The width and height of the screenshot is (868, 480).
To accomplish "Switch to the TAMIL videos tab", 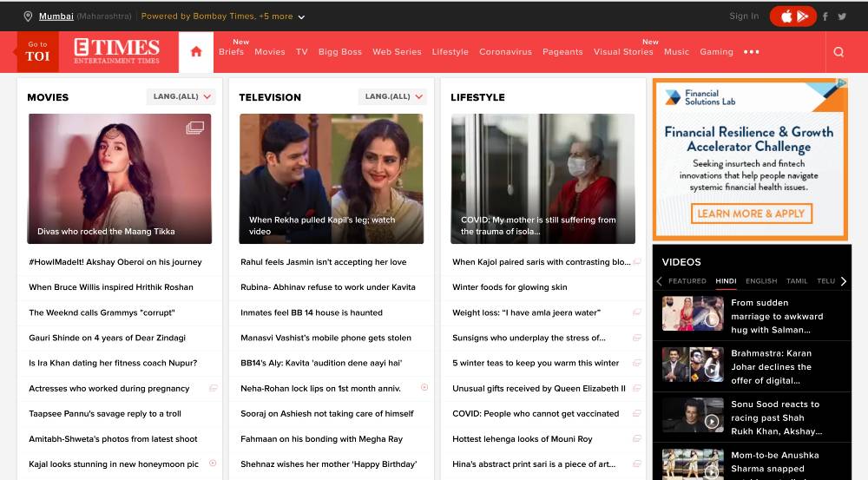I will click(x=797, y=281).
